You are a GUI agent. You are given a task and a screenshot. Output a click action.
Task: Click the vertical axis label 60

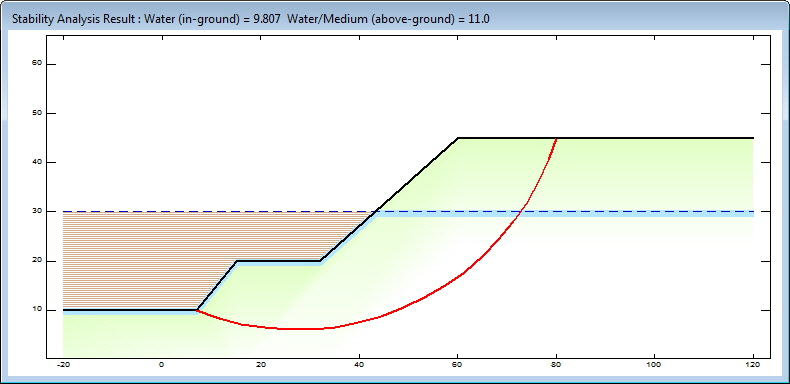tap(36, 64)
